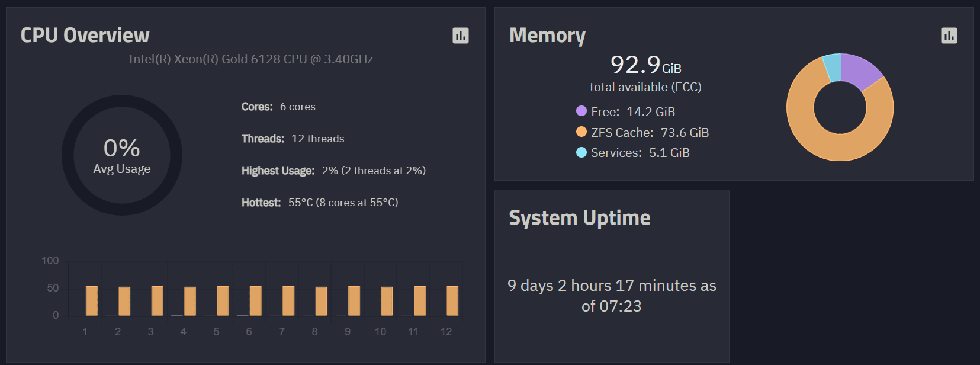
Task: Click the Hottest 55°C text
Action: tap(320, 203)
